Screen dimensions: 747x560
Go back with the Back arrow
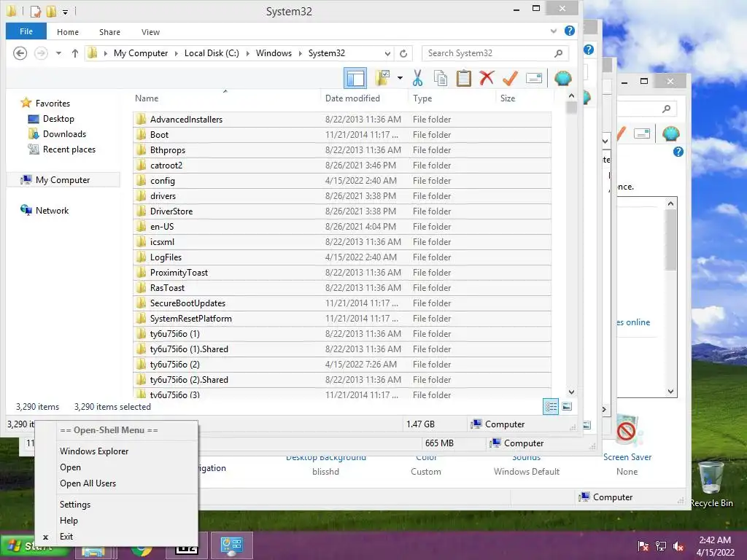[x=20, y=53]
